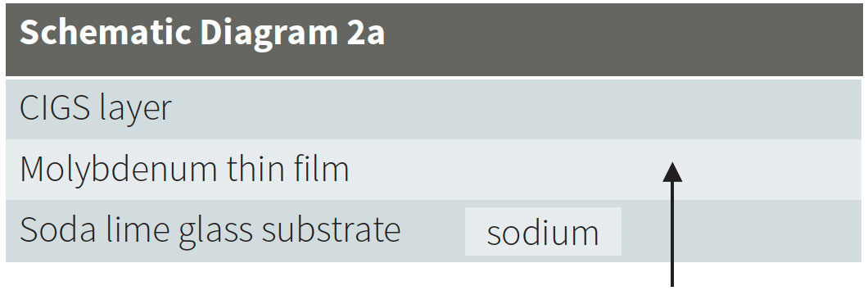Click the word 'CIGS'
Viewport: 868px width, 295px height.
pyautogui.click(x=55, y=108)
